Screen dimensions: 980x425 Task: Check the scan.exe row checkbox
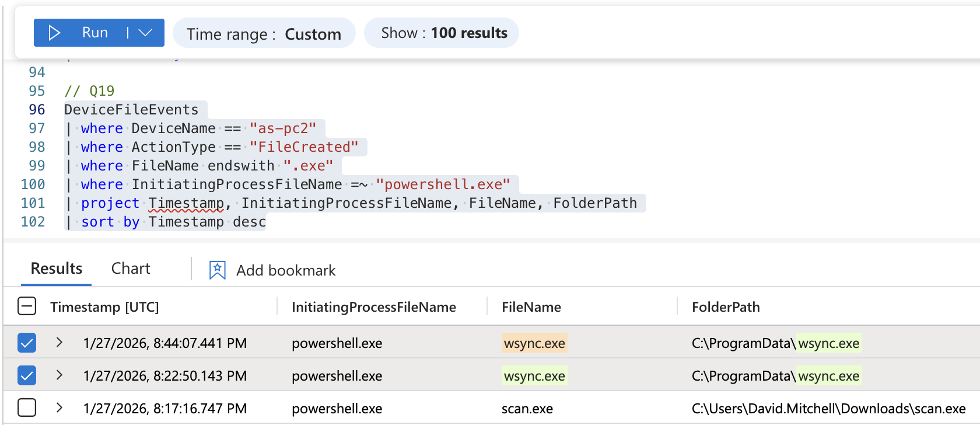coord(27,408)
